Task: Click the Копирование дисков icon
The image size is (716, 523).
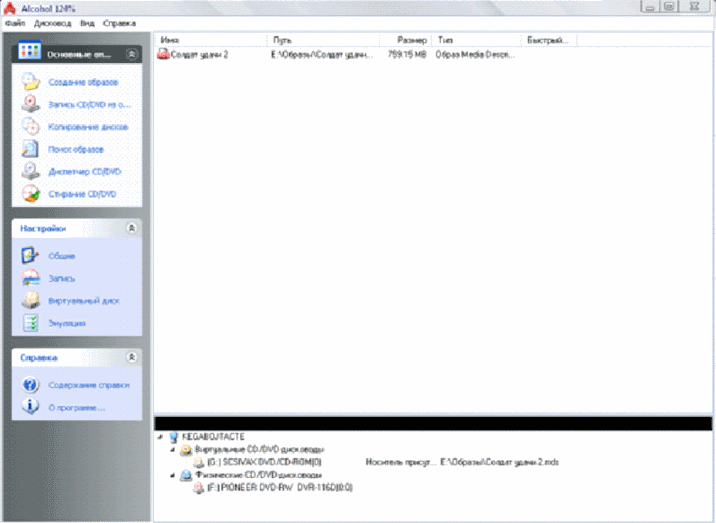Action: pyautogui.click(x=31, y=127)
